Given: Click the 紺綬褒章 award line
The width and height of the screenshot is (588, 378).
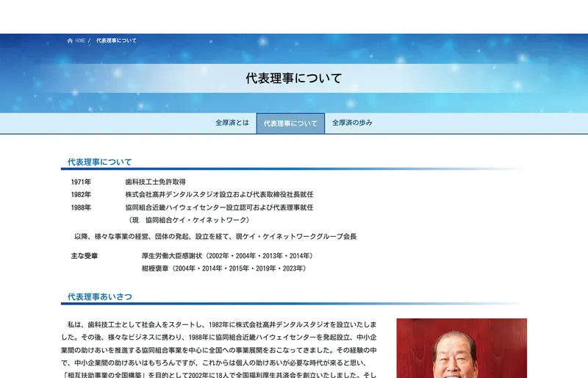Looking at the screenshot, I should (x=226, y=268).
